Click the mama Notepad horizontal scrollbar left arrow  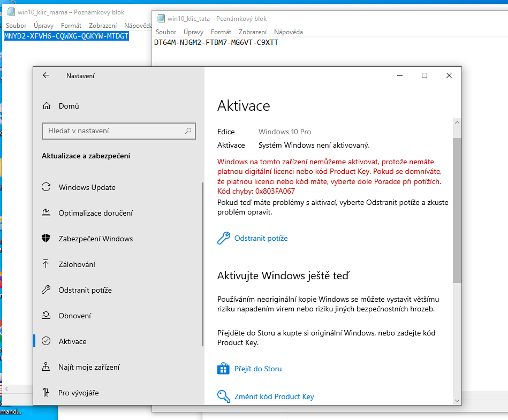point(6,388)
